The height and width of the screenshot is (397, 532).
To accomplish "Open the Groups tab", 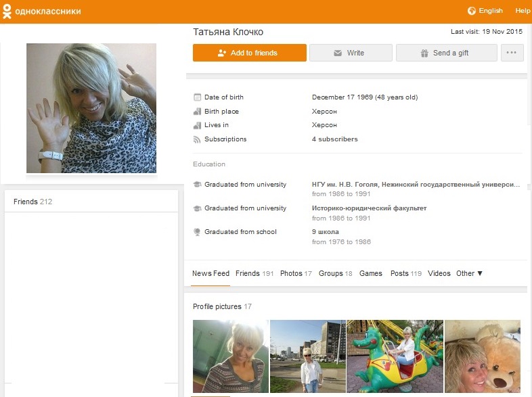I will [335, 273].
